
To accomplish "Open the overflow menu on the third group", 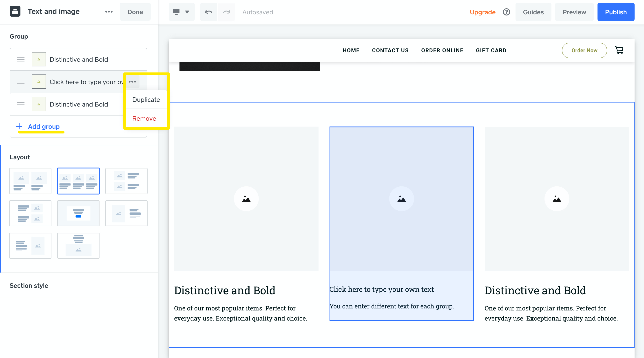I will [133, 104].
